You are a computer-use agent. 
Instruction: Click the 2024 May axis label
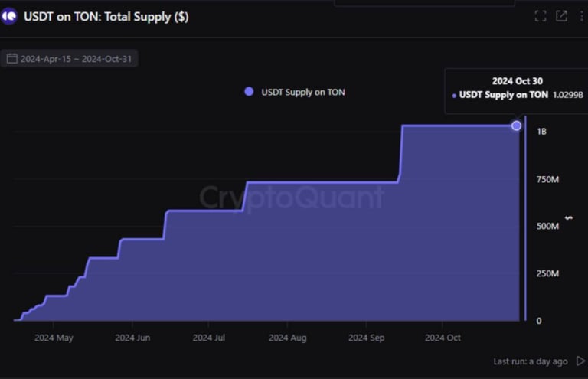point(54,338)
